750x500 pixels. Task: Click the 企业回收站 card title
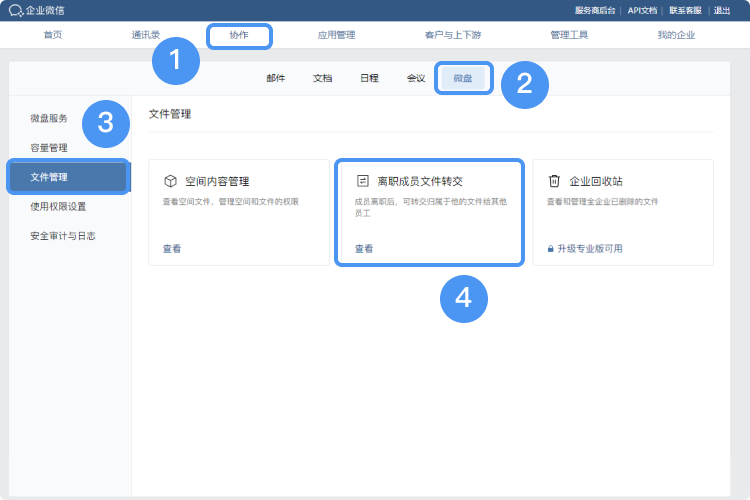pyautogui.click(x=596, y=181)
